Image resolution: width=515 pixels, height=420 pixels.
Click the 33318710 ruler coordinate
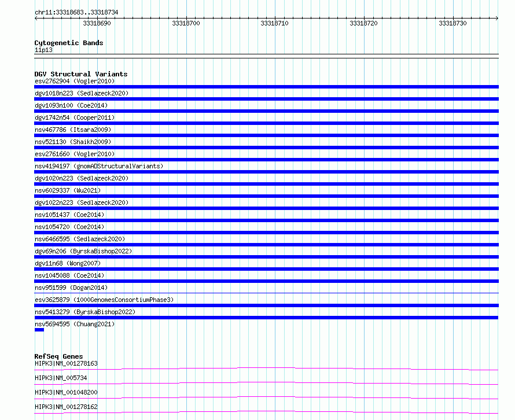pyautogui.click(x=275, y=23)
